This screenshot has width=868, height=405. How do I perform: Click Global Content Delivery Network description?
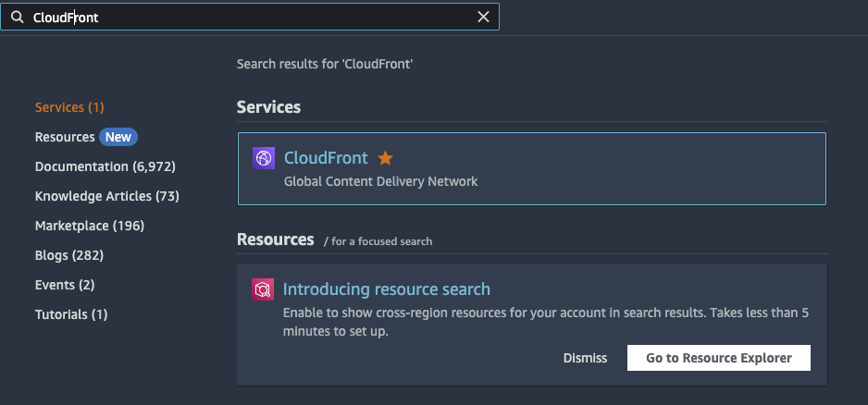[381, 181]
